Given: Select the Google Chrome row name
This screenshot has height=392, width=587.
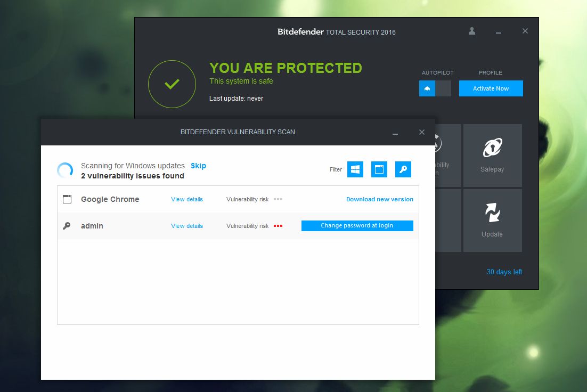Looking at the screenshot, I should 110,199.
